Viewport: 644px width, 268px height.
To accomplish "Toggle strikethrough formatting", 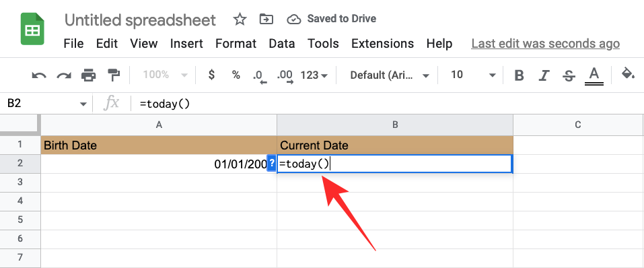I will pyautogui.click(x=569, y=75).
